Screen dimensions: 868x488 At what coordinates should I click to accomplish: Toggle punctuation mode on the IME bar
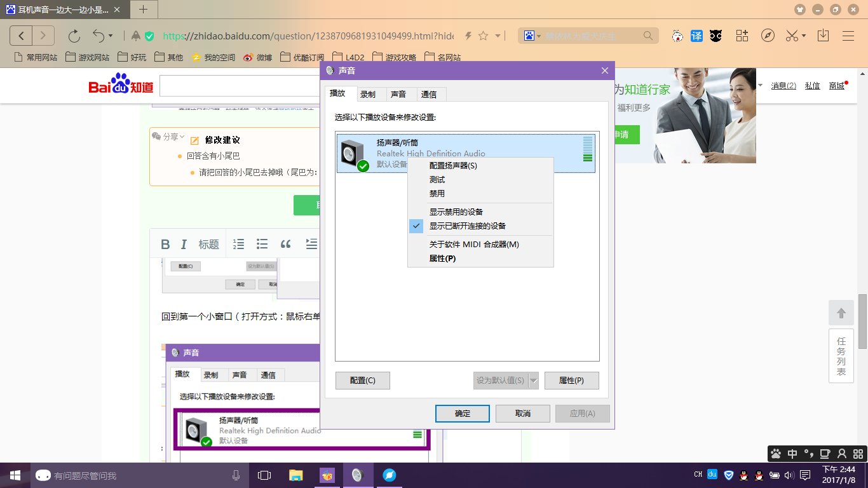(809, 454)
